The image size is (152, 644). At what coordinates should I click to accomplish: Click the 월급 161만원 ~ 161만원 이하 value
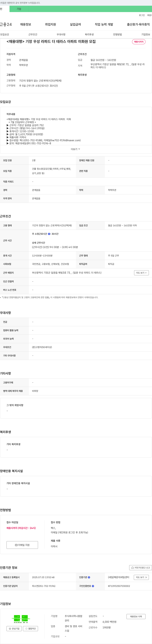[x=122, y=226]
